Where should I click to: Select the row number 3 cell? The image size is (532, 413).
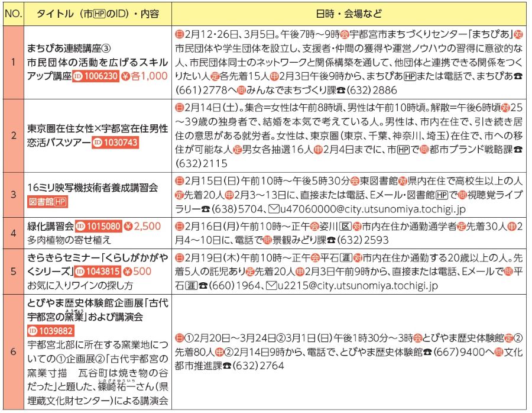(x=13, y=194)
